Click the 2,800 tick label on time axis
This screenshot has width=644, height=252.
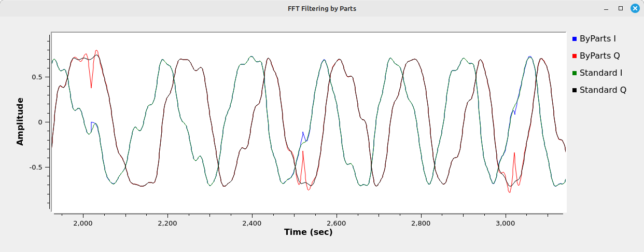421,223
